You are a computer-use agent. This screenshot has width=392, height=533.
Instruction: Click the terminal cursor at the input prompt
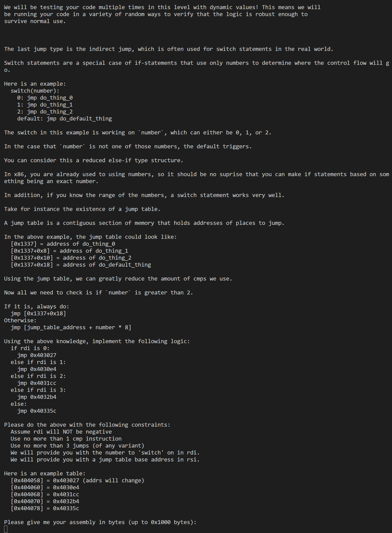6,529
